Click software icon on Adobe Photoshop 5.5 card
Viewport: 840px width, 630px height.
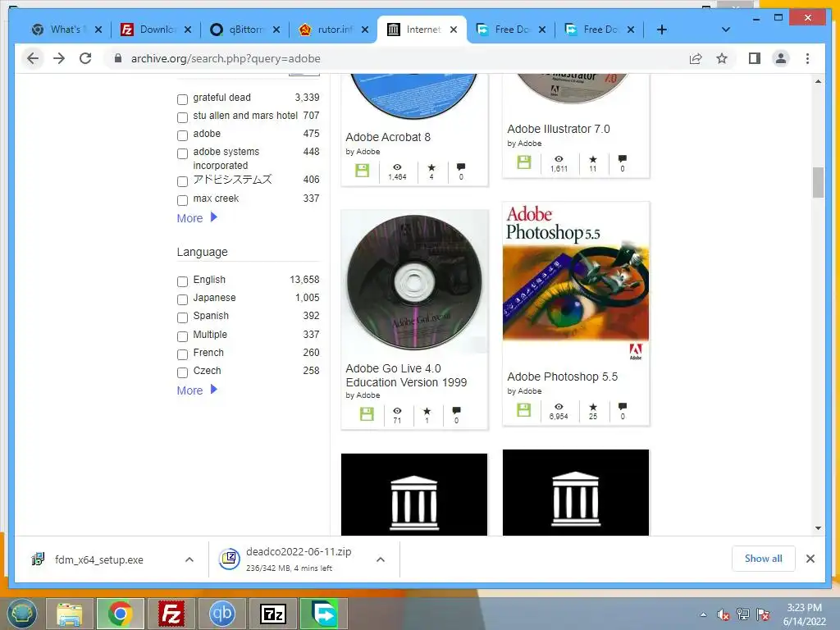524,410
